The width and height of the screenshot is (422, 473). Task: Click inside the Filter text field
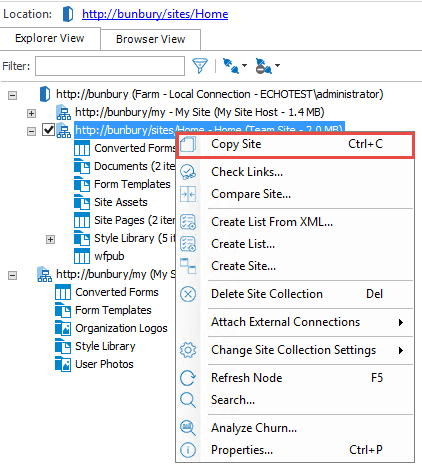pos(110,66)
